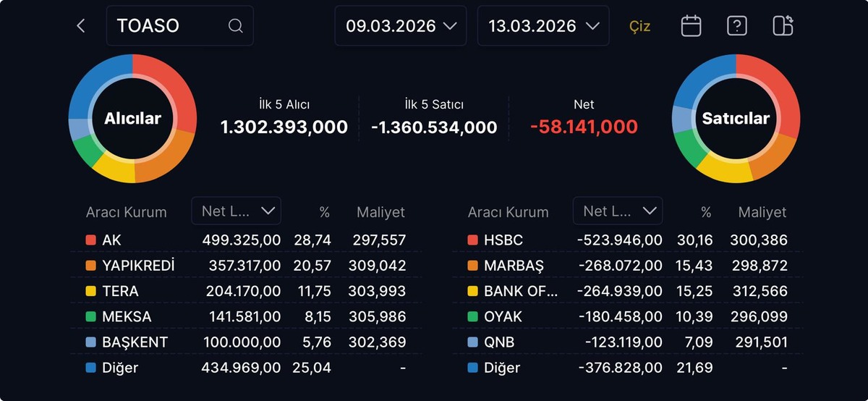Screen dimensions: 868x401
Task: Open the 09.03.2026 start date dropdown
Action: [x=401, y=26]
